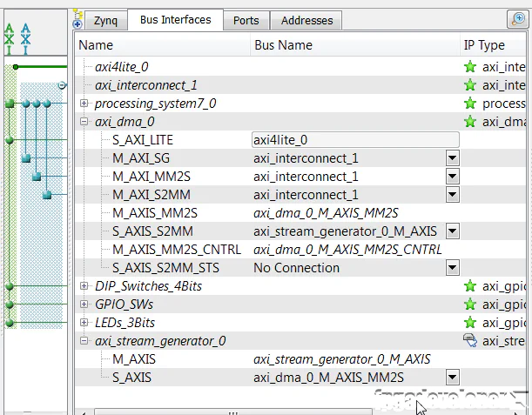Open the S_AXIS bus name dropdown
Image resolution: width=532 pixels, height=415 pixels.
point(452,378)
